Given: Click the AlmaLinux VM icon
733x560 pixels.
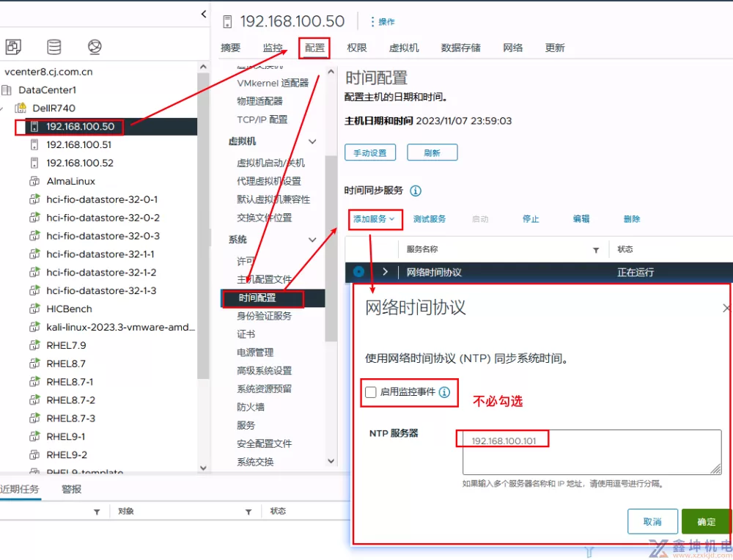Looking at the screenshot, I should click(34, 181).
